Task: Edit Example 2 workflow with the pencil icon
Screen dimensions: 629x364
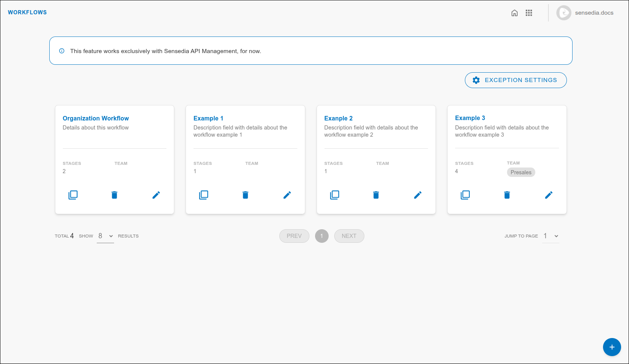Action: [x=418, y=195]
